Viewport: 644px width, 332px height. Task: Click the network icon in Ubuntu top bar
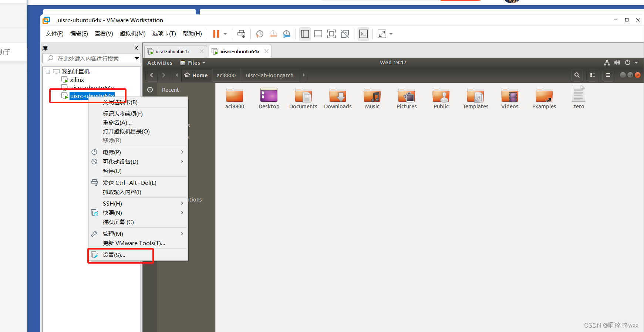(607, 62)
